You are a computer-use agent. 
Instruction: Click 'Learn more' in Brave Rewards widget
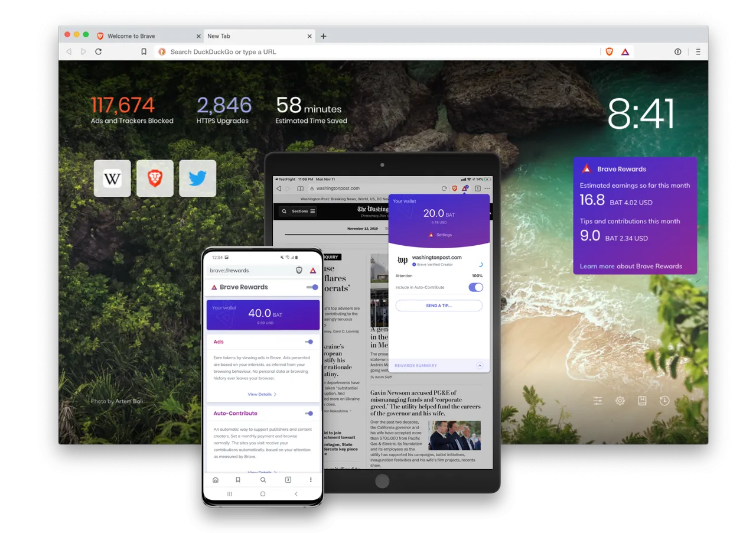(597, 266)
